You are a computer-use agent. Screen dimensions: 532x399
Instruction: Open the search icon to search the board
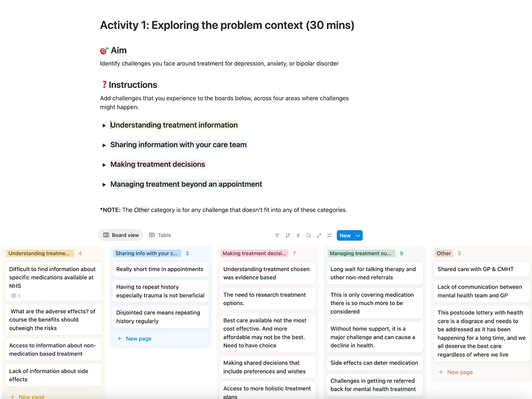308,235
